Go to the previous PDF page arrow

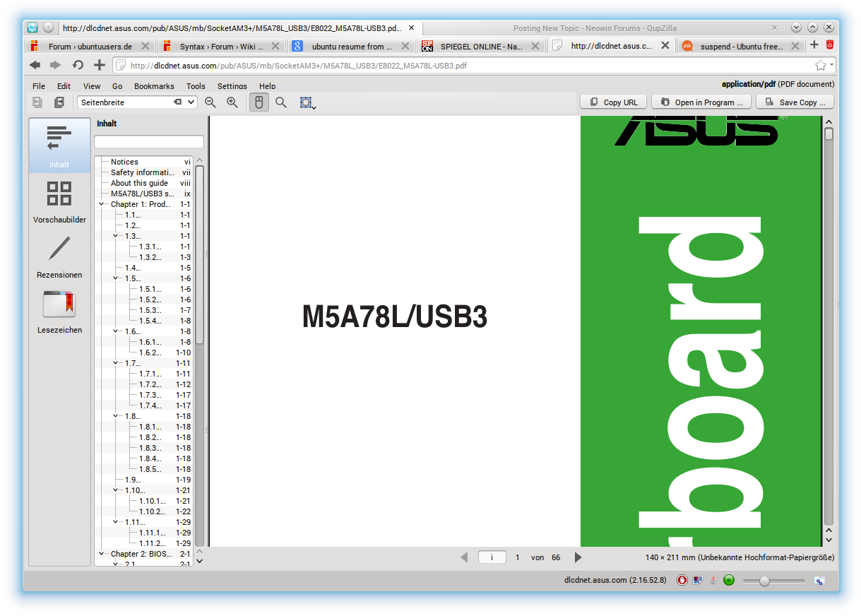click(464, 557)
